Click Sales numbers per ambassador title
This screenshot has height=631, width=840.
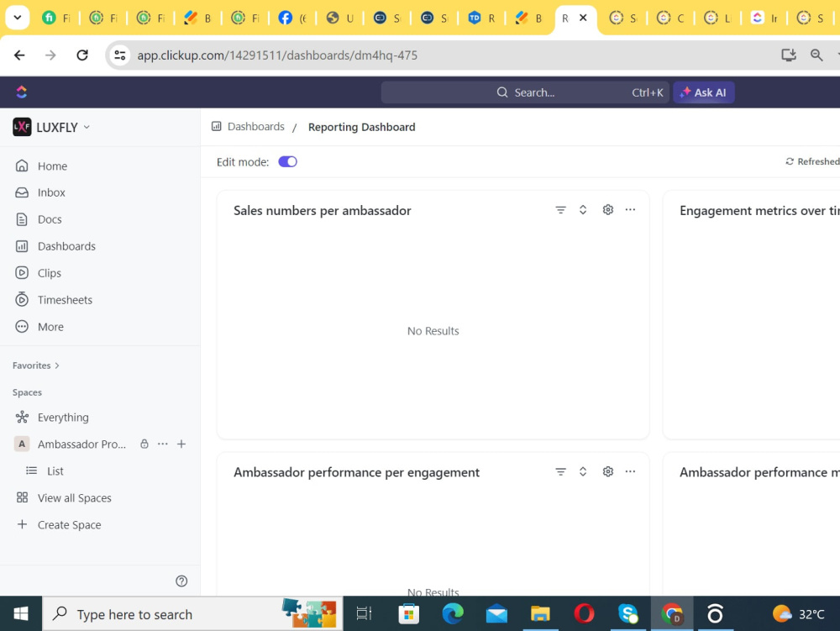(x=323, y=211)
